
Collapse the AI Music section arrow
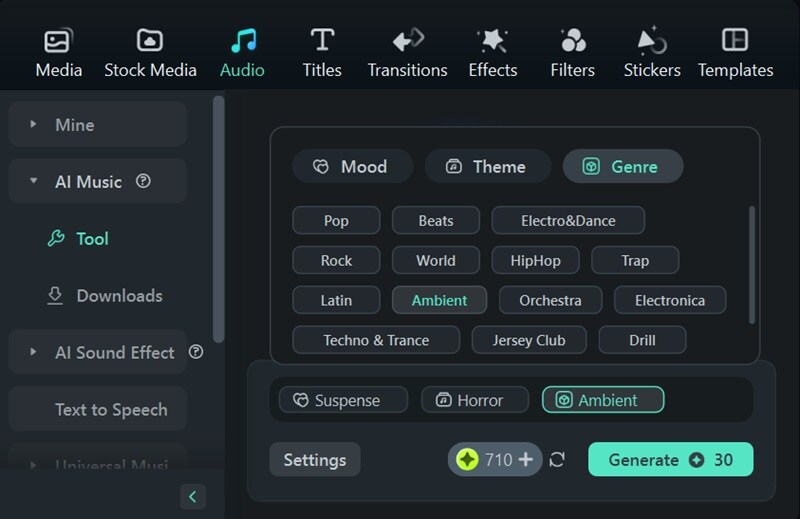33,181
